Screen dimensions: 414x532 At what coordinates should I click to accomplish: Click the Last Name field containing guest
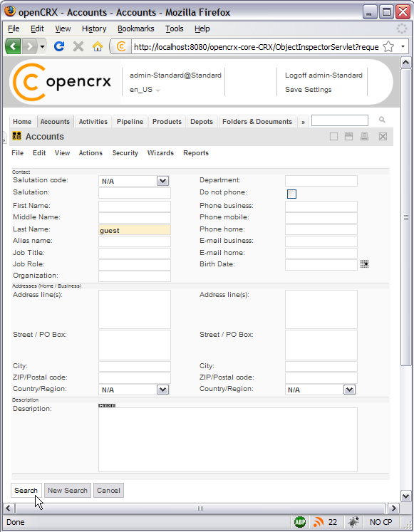(x=135, y=230)
